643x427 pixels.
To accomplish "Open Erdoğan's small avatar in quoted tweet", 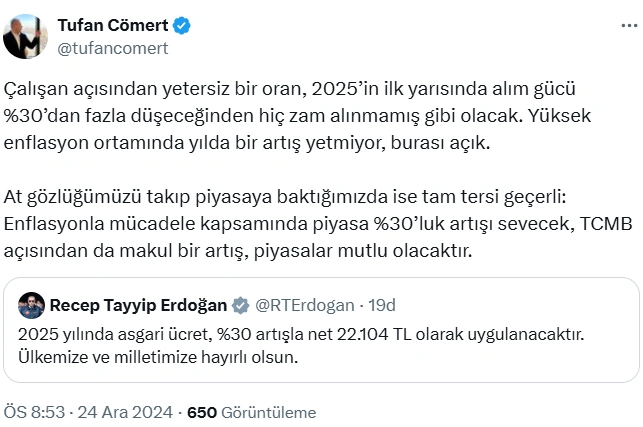I will 31,304.
